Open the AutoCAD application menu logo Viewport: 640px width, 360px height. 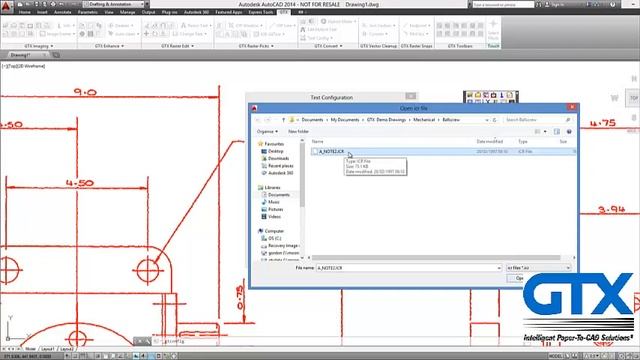6,7
